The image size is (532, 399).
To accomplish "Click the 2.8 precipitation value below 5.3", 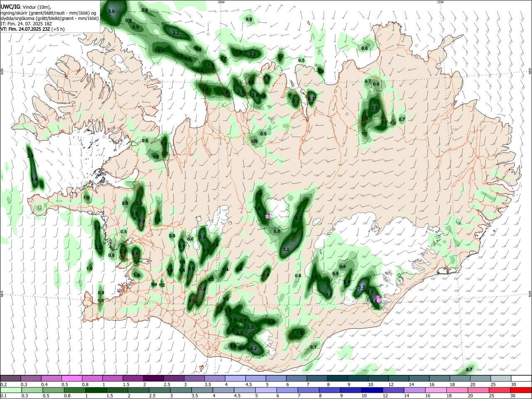I will click(370, 292).
